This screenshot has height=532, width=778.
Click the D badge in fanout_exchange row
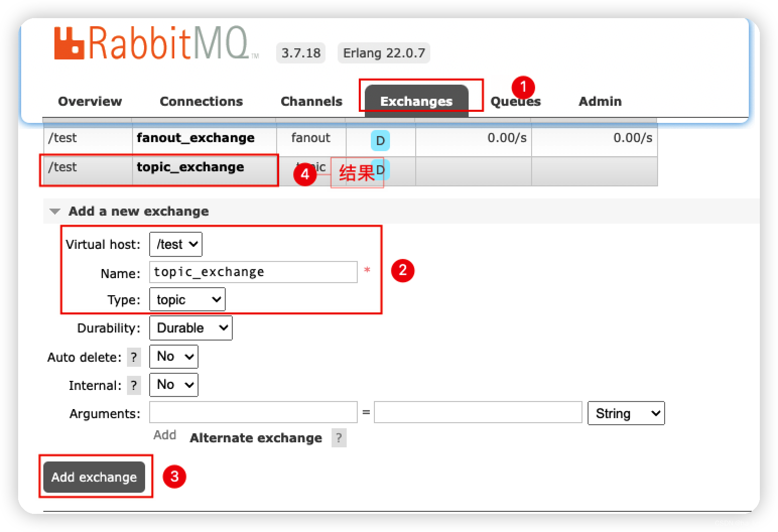[380, 141]
